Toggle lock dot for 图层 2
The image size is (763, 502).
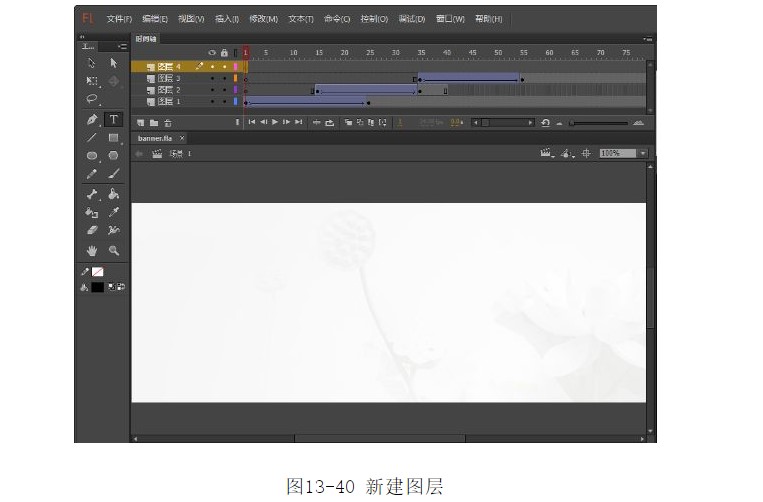pos(224,90)
